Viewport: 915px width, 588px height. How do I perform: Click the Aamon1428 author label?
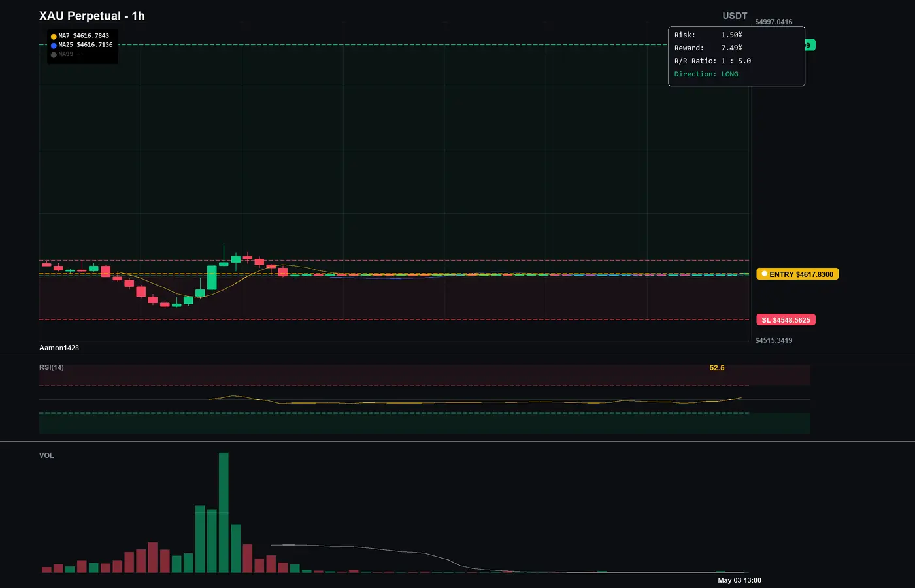[59, 348]
